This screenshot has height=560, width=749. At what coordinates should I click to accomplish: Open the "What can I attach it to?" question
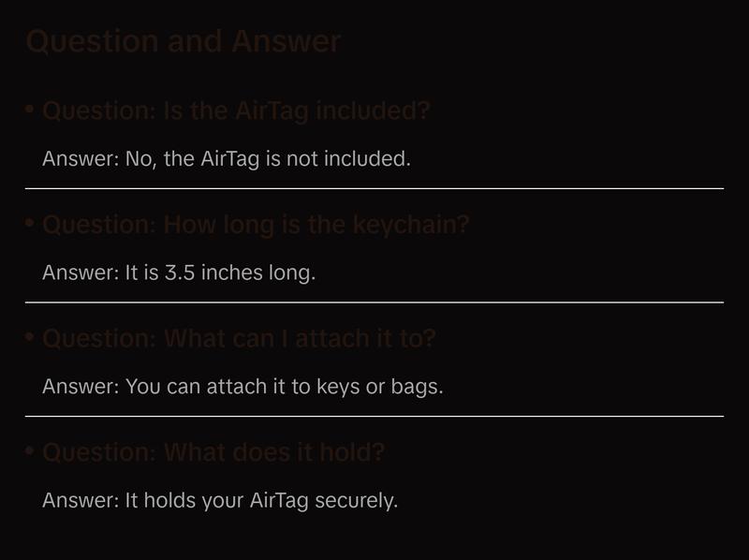coord(239,338)
